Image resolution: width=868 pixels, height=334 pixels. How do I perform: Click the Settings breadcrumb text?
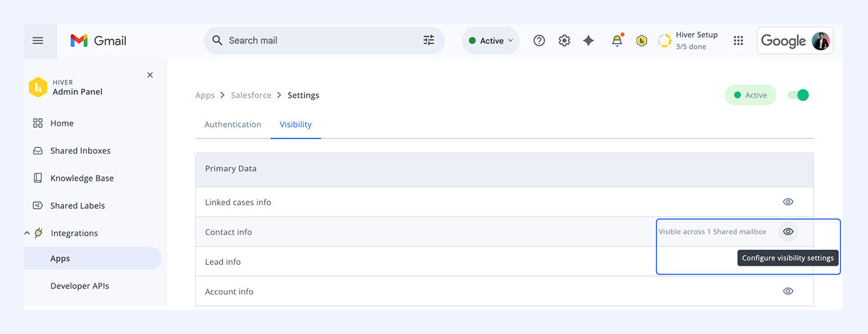point(303,95)
